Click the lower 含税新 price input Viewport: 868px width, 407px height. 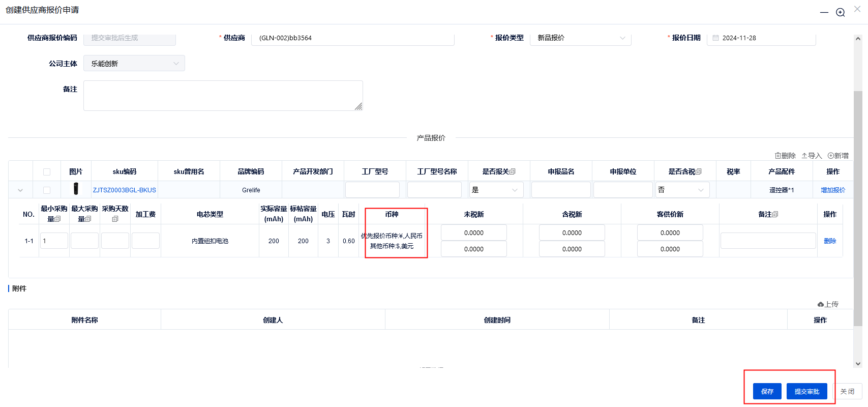[572, 249]
